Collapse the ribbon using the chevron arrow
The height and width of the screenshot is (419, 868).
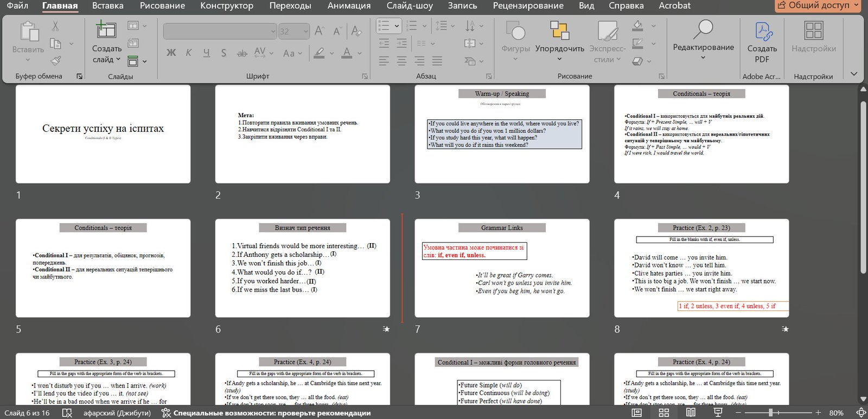coord(854,74)
